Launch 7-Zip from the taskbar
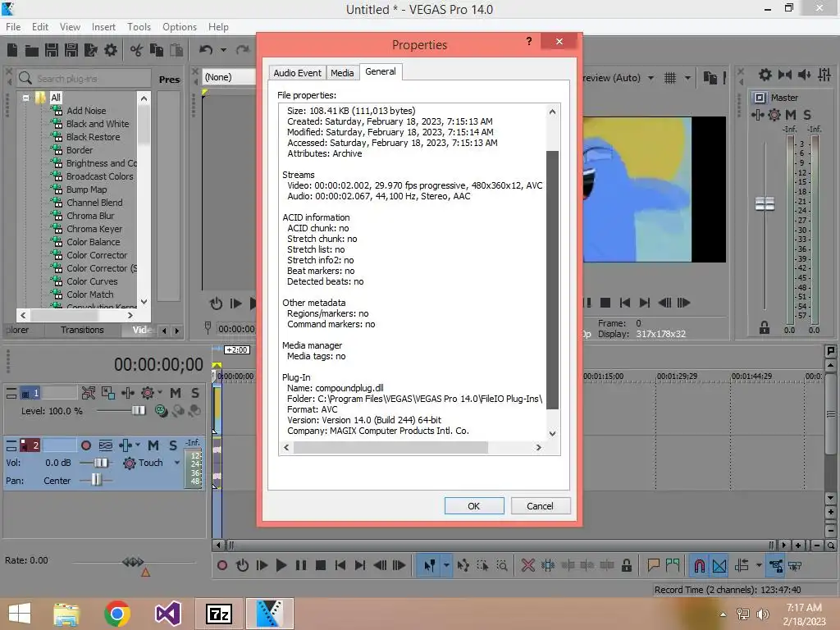This screenshot has height=630, width=840. (219, 614)
